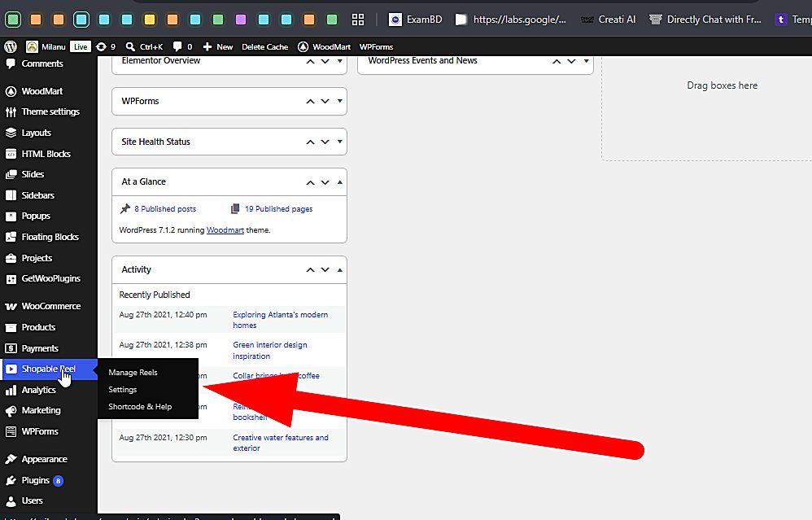
Task: Collapse the At a Glance panel
Action: tap(340, 181)
